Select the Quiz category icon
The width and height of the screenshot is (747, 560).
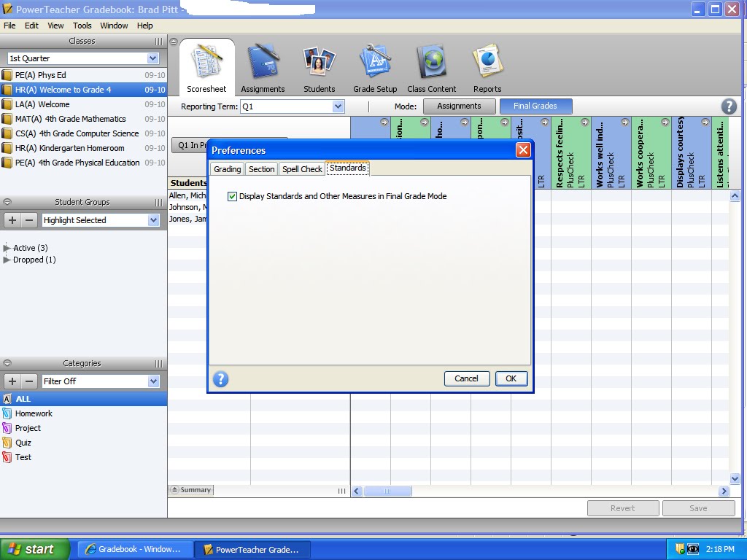7,443
